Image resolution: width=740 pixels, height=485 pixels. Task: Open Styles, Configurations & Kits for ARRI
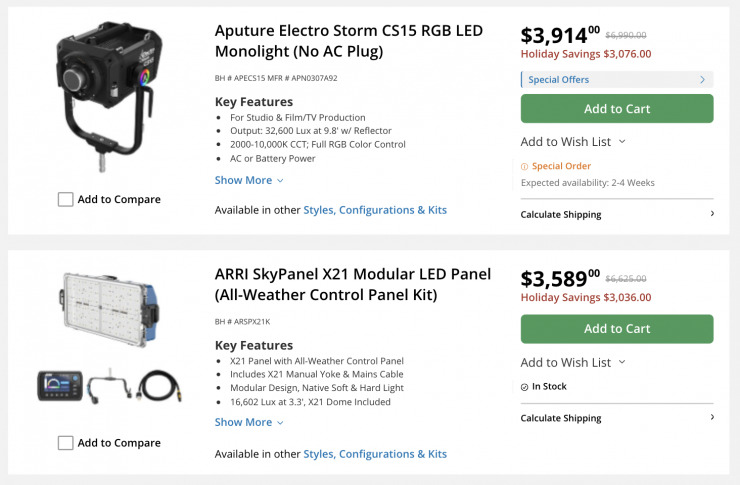click(375, 454)
